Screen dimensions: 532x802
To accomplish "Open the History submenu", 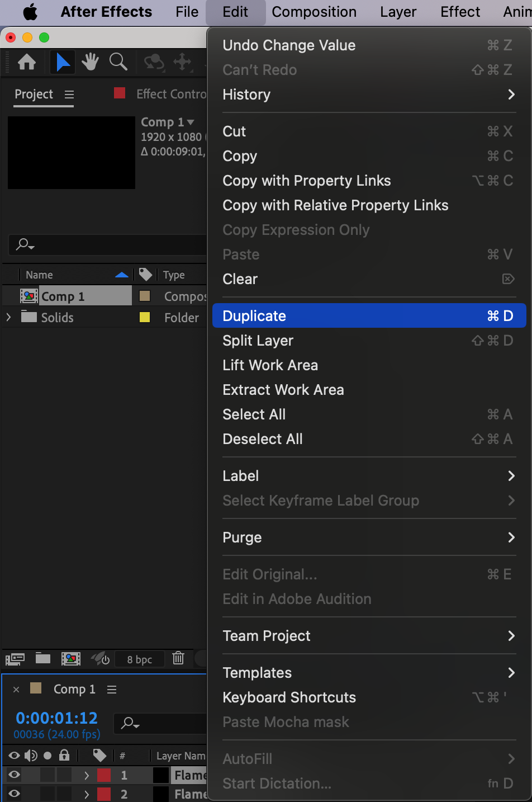I will click(368, 95).
